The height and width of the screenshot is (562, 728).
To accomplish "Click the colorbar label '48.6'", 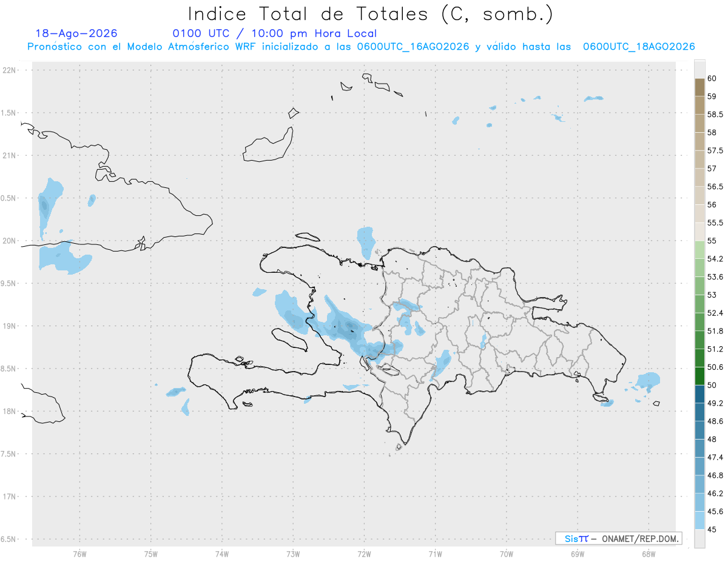I will pyautogui.click(x=715, y=421).
